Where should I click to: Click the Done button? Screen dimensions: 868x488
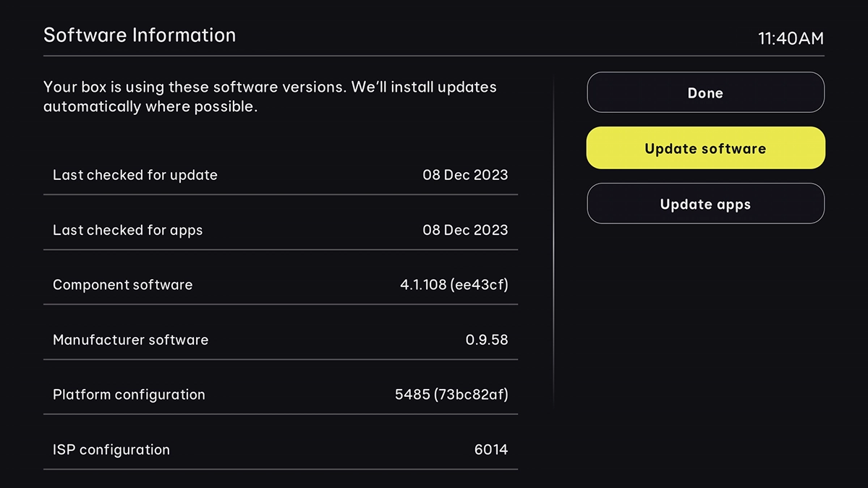pyautogui.click(x=705, y=93)
